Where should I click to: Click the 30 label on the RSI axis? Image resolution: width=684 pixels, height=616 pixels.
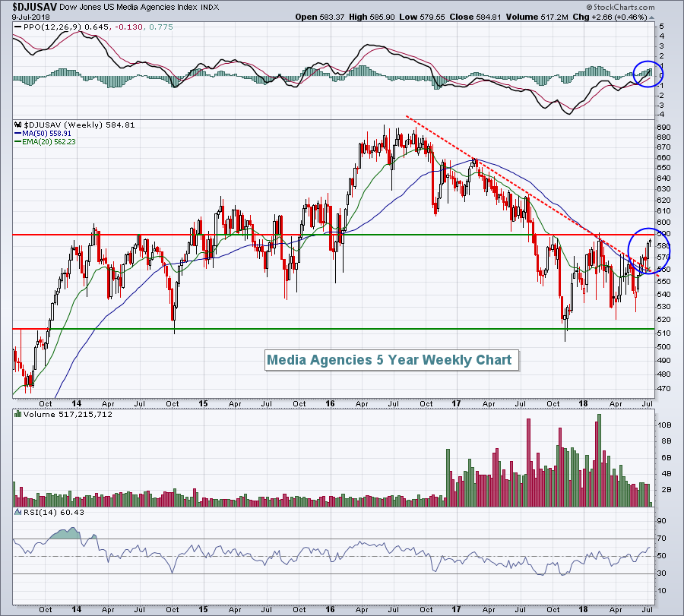(x=662, y=573)
